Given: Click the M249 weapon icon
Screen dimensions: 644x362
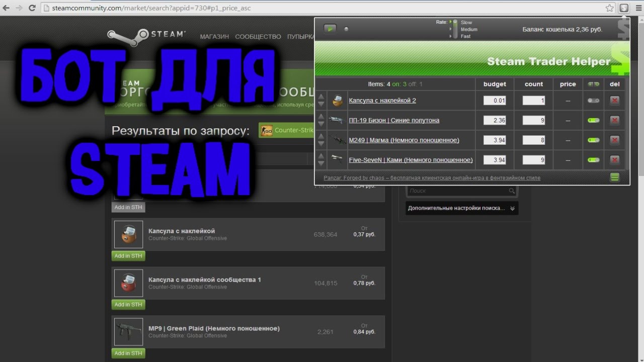Looking at the screenshot, I should point(337,140).
